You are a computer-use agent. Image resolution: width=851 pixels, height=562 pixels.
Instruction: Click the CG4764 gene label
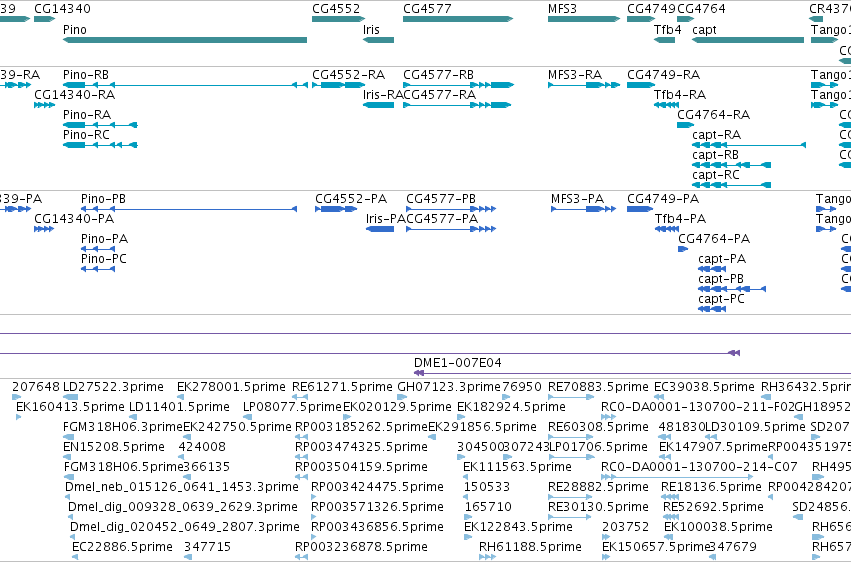coord(701,9)
